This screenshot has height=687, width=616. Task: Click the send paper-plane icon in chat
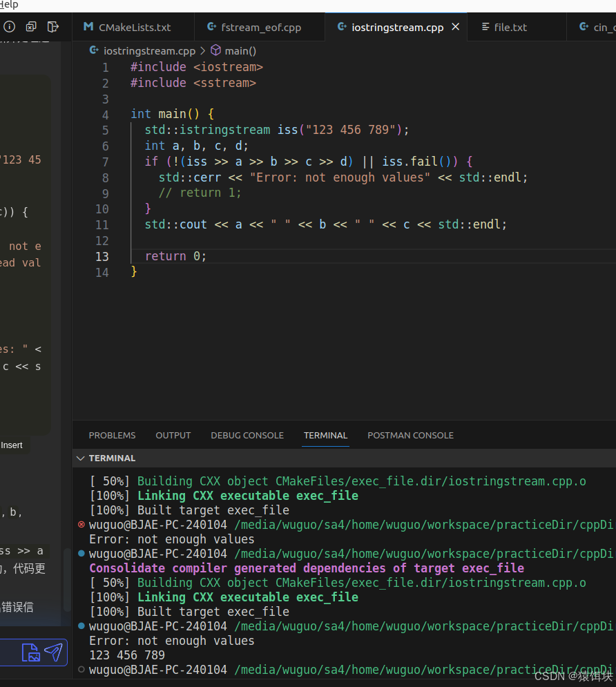pos(54,652)
